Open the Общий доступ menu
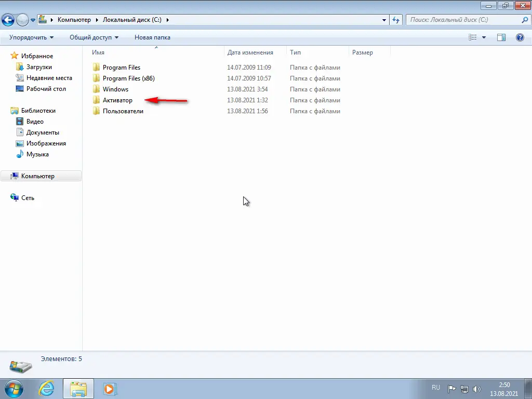Viewport: 532px width, 399px height. tap(94, 37)
